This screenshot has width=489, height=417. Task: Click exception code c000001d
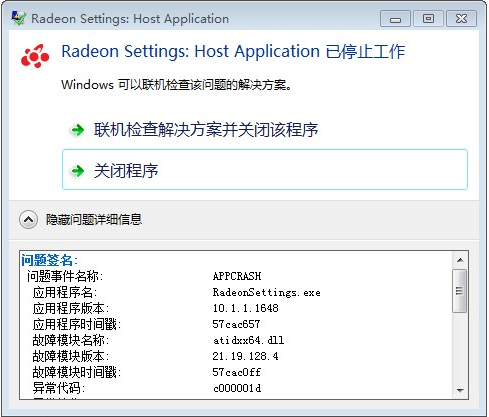pos(237,388)
